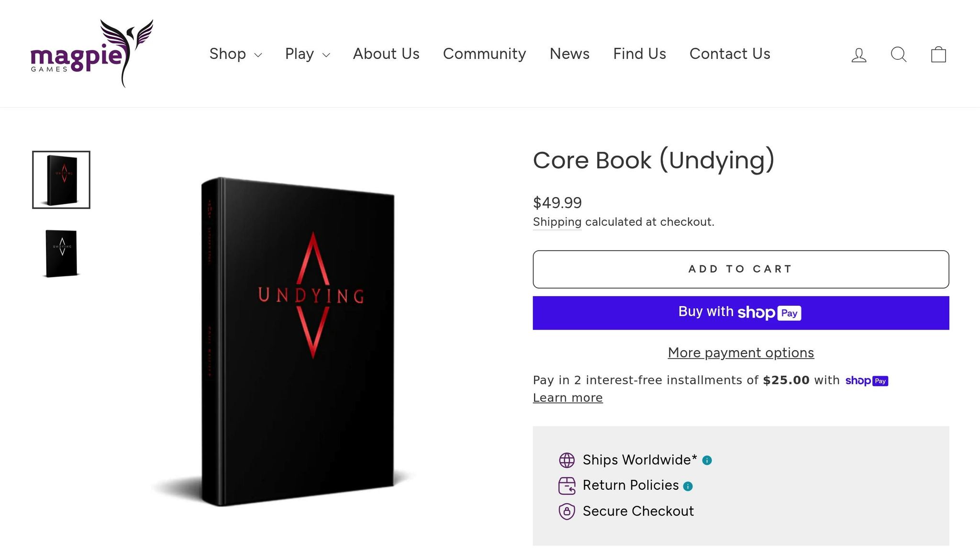
Task: Click the Secure Checkout shield icon
Action: pyautogui.click(x=567, y=511)
